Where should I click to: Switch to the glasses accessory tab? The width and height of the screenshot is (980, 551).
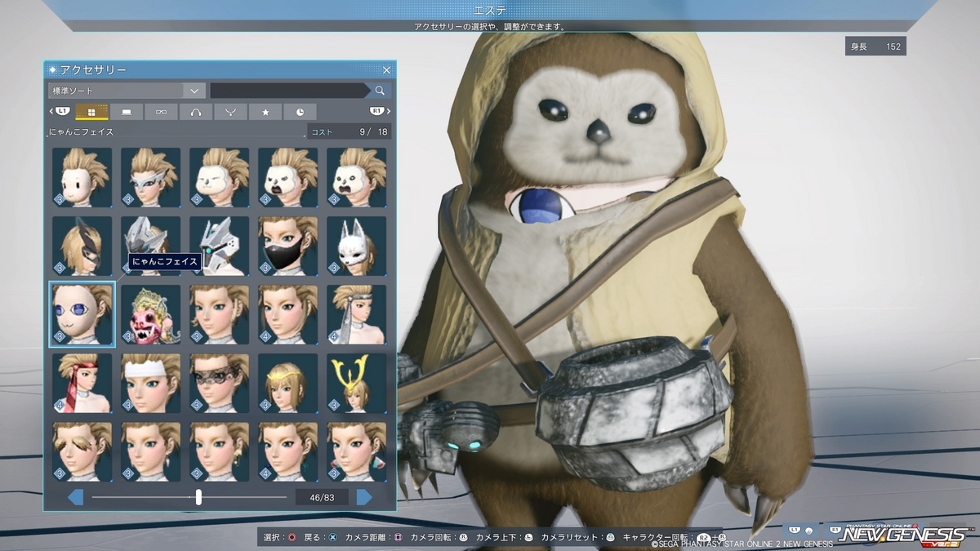[x=161, y=112]
